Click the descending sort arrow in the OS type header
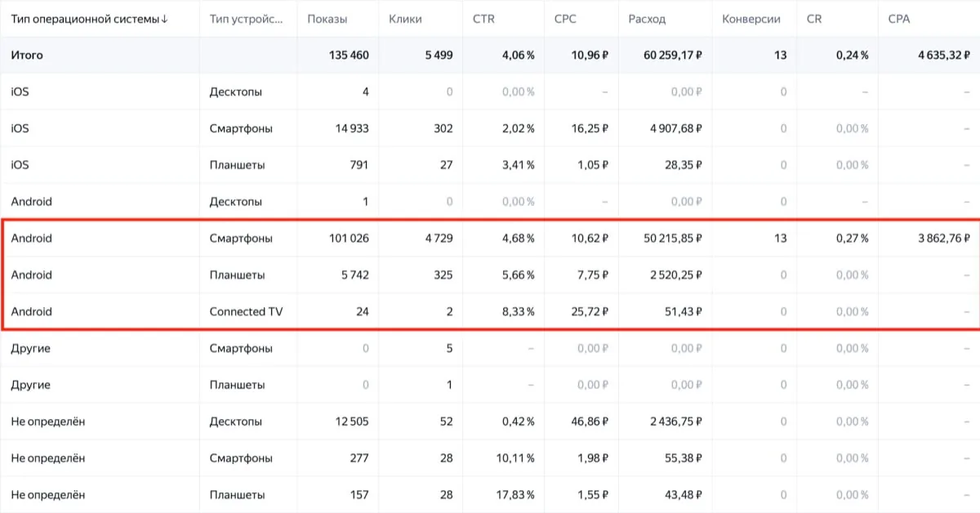The image size is (980, 513). (164, 19)
